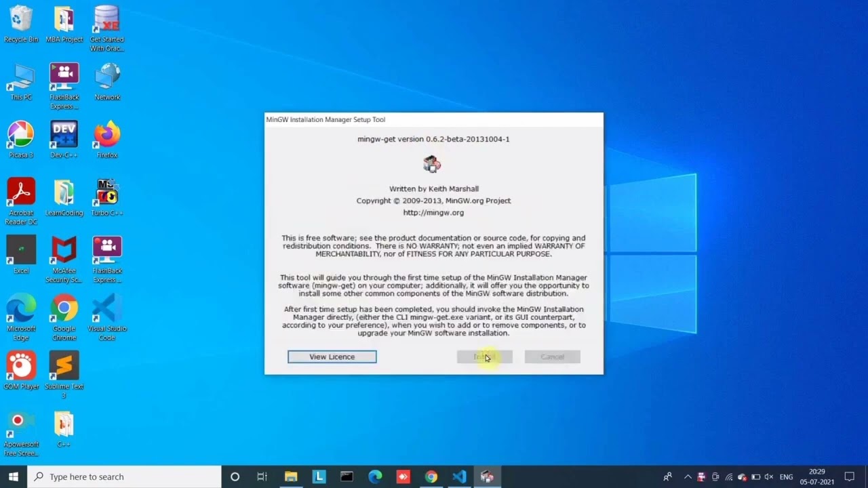
Task: Select Microsoft Edge desktop shortcut
Action: pos(21,317)
